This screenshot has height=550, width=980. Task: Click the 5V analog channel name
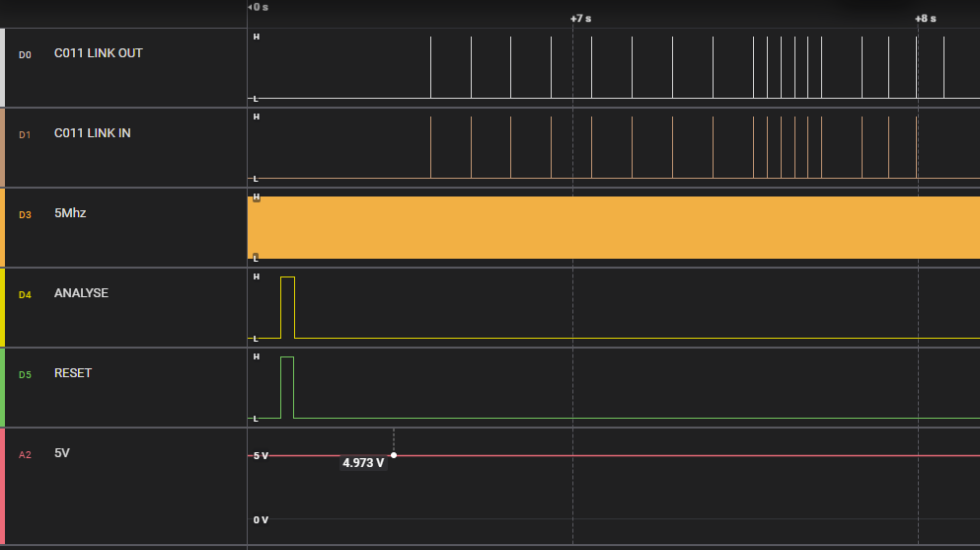[x=62, y=453]
